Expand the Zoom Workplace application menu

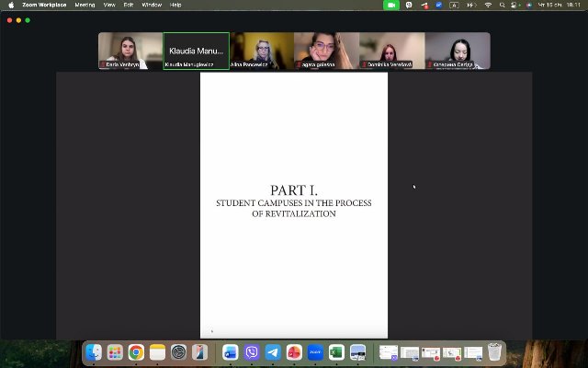44,5
